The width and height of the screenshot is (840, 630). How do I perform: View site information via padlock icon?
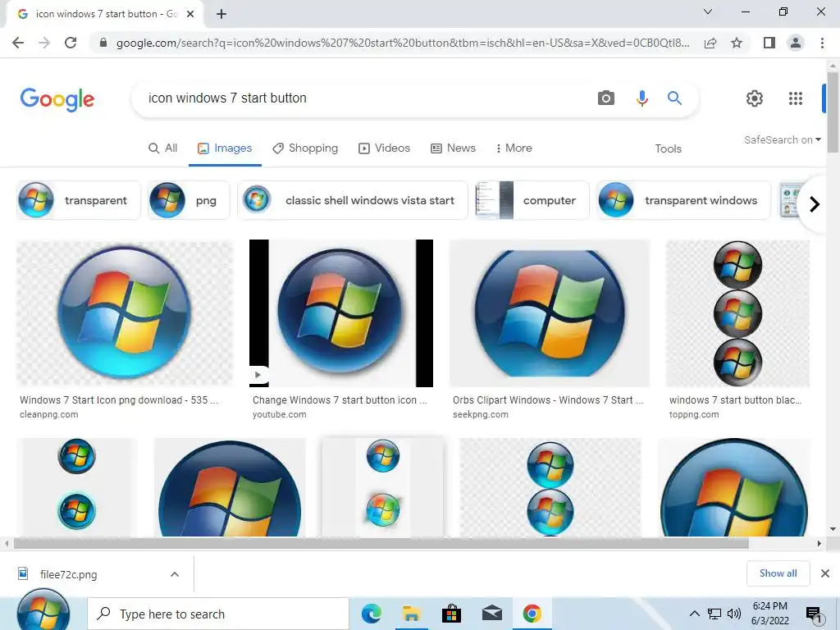pyautogui.click(x=103, y=43)
